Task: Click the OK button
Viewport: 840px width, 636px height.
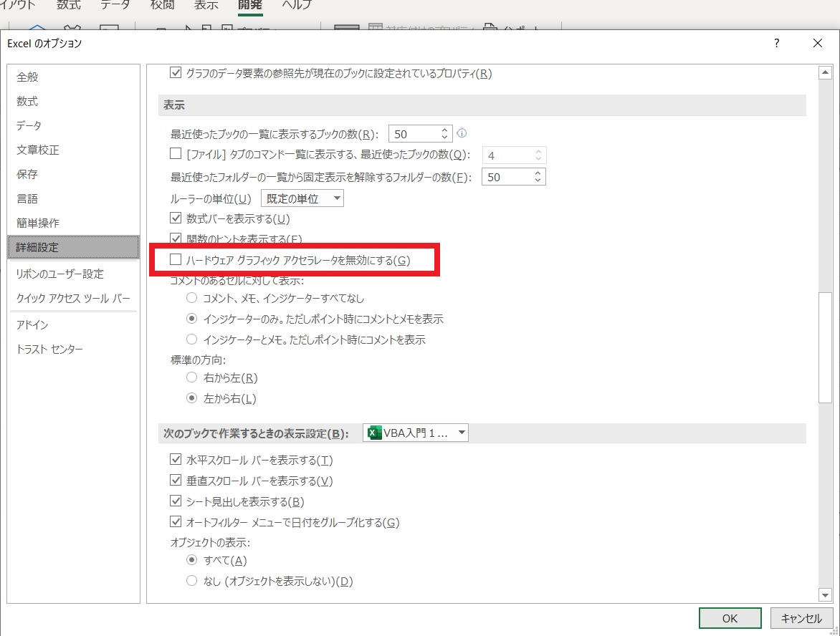Action: pyautogui.click(x=730, y=618)
